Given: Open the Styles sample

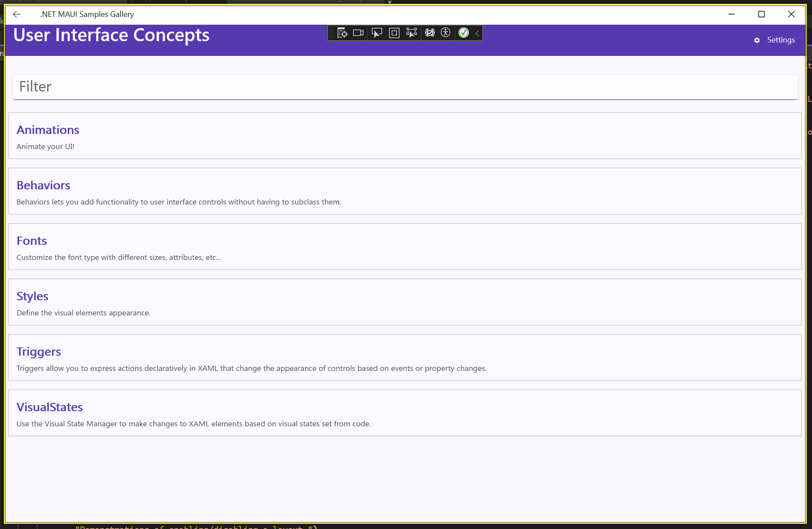Looking at the screenshot, I should [32, 296].
